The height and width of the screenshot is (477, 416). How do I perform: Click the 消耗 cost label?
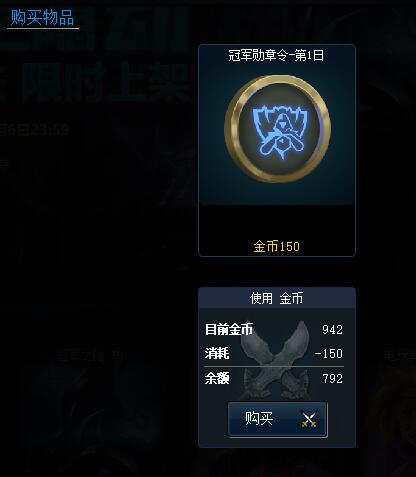(x=217, y=353)
